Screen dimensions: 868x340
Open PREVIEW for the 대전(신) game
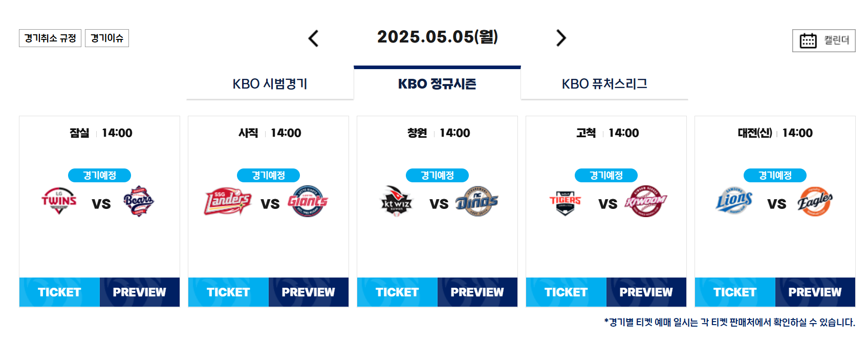point(814,292)
